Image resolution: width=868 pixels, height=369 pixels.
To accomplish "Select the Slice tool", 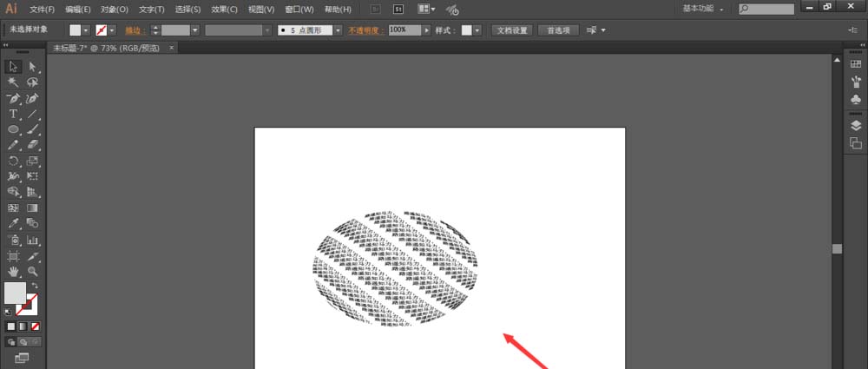I will click(x=33, y=256).
